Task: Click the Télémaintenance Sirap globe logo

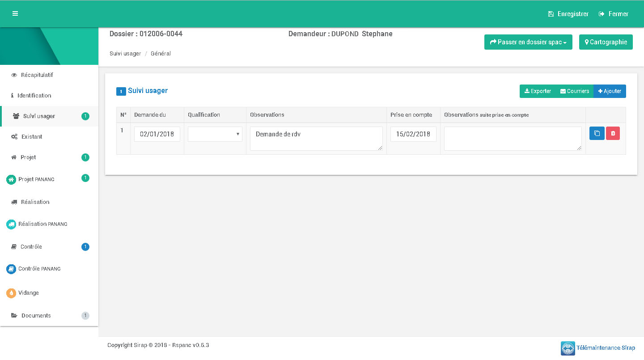Action: coord(568,348)
